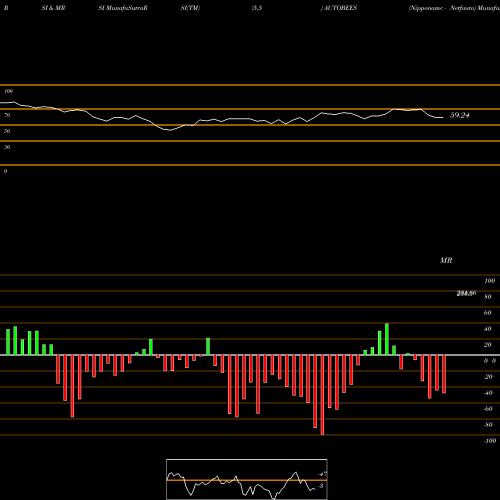This screenshot has height=500, width=500.
Task: Click the -80 label on the MR right axis
Action: (488, 425)
